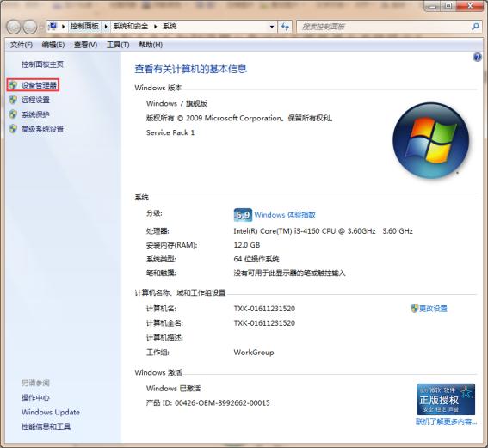Click the shield icon beside 远程设置
Screen dimensions: 488x448
(13, 100)
